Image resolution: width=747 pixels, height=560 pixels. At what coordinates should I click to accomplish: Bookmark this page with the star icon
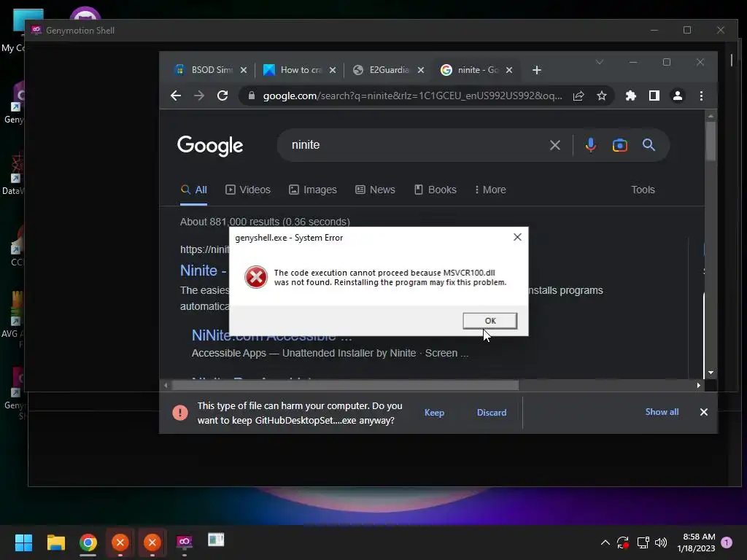[x=602, y=96]
